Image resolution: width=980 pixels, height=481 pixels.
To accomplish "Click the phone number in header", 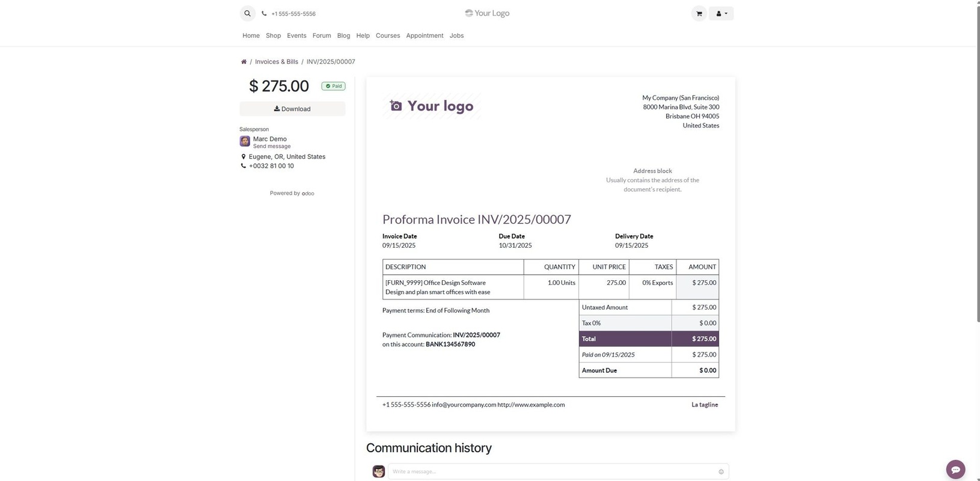I will (293, 14).
